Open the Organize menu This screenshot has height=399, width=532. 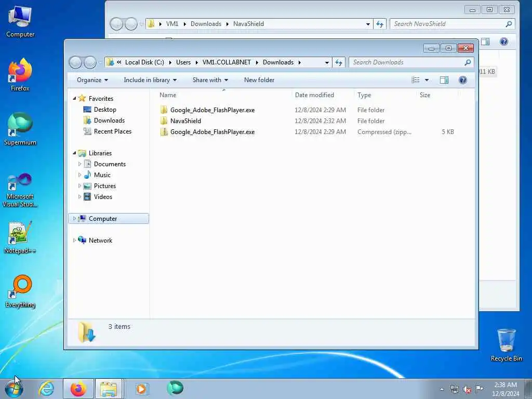[x=92, y=80]
